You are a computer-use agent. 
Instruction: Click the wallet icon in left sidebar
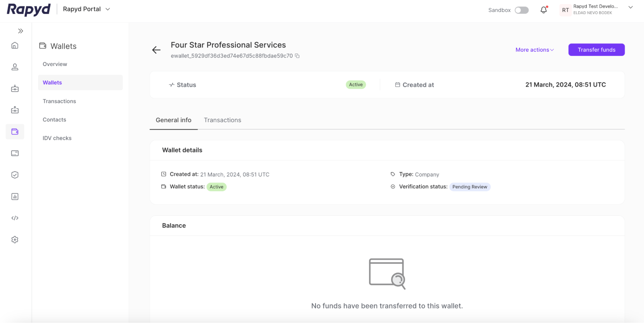[15, 132]
